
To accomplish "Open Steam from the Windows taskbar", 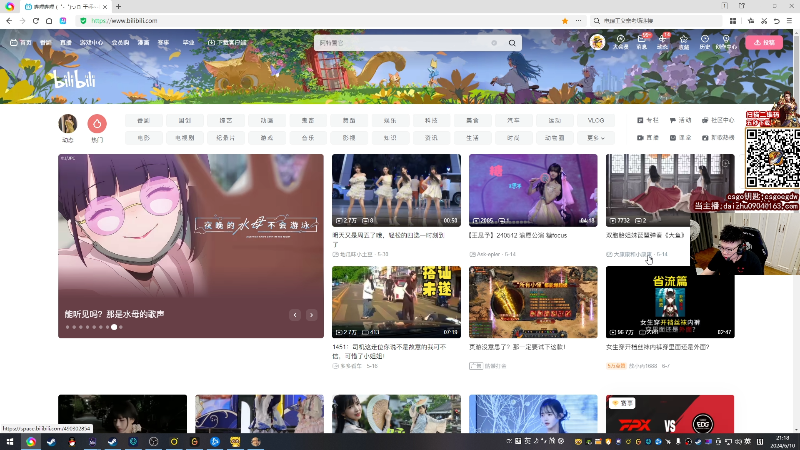I will [51, 442].
